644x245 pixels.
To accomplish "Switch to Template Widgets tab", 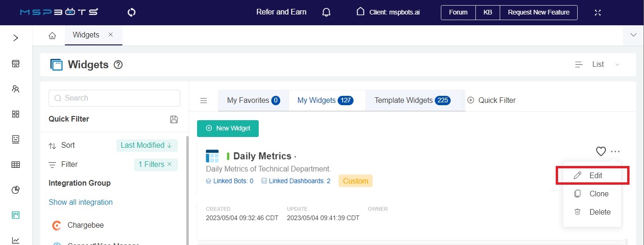I will click(412, 100).
